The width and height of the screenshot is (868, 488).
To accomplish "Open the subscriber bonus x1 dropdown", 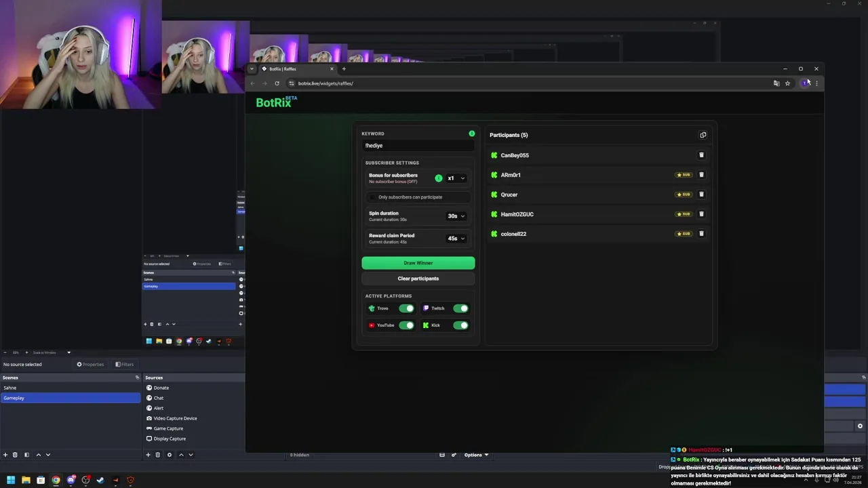I will [x=456, y=178].
